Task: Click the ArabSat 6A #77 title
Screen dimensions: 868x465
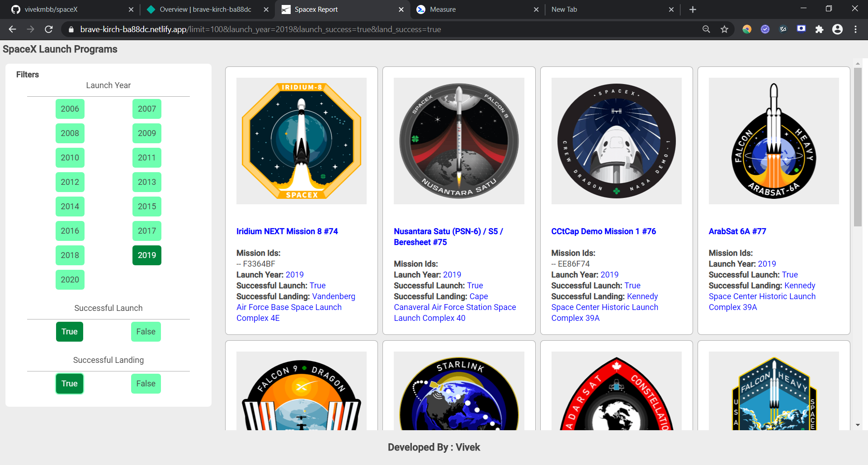Action: point(737,231)
